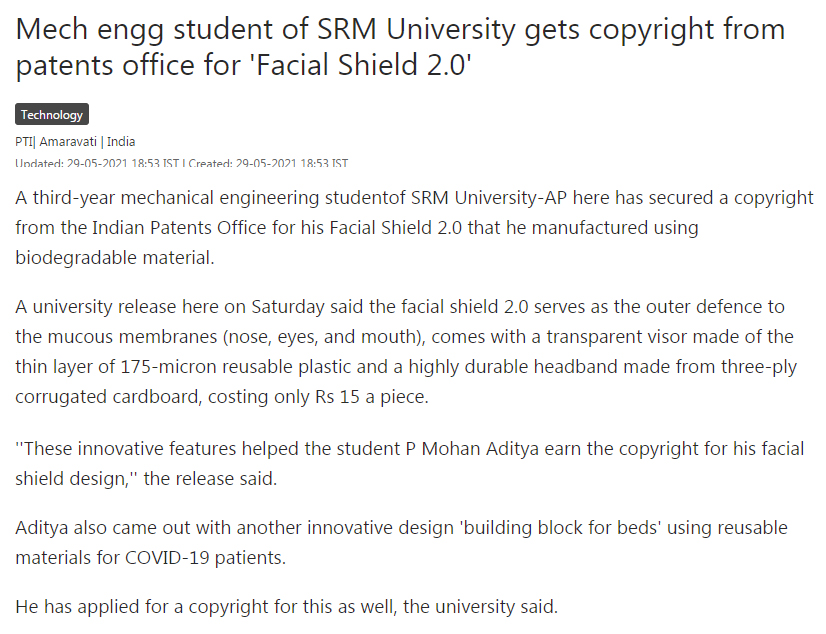Viewport: 826px width, 634px height.
Task: Click Amaravati in the dateline
Action: coord(67,142)
